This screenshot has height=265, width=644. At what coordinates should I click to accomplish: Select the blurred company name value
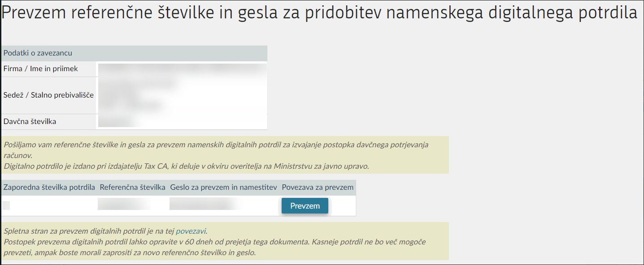coord(182,69)
